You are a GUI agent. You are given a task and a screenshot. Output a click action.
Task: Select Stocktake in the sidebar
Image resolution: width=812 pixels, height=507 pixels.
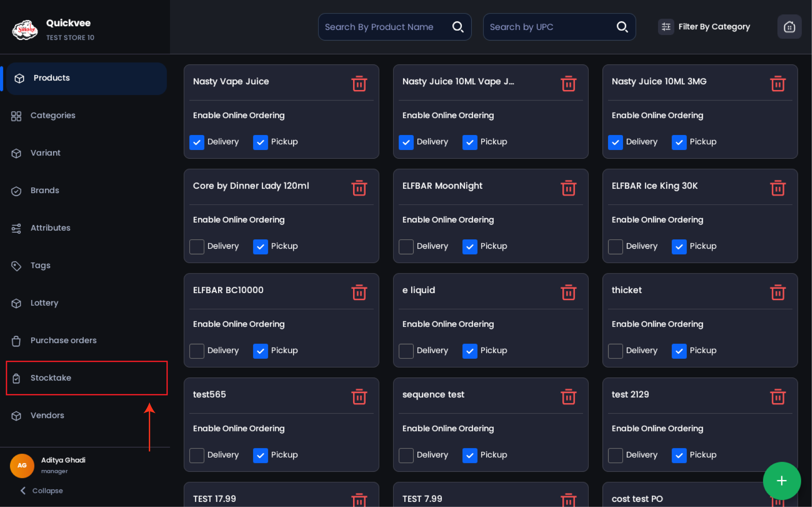coord(86,378)
